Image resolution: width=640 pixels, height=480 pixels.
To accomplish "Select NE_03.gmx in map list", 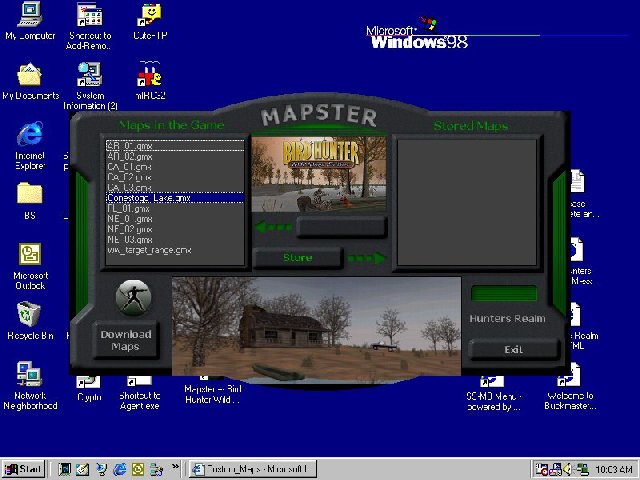I will point(175,240).
